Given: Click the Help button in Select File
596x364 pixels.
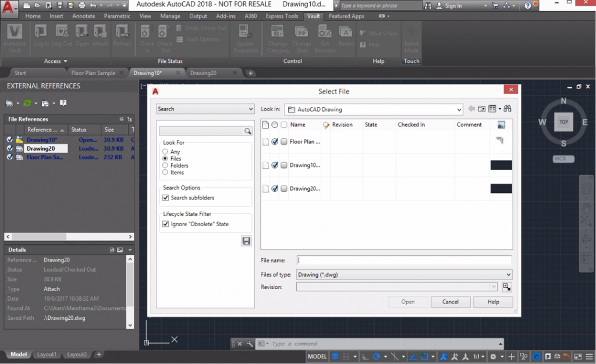Looking at the screenshot, I should point(494,302).
